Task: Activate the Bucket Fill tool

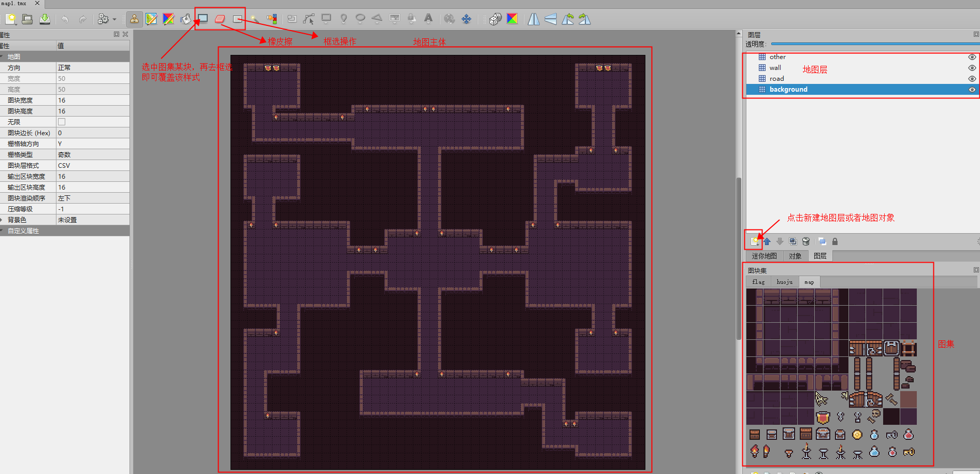Action: click(185, 19)
